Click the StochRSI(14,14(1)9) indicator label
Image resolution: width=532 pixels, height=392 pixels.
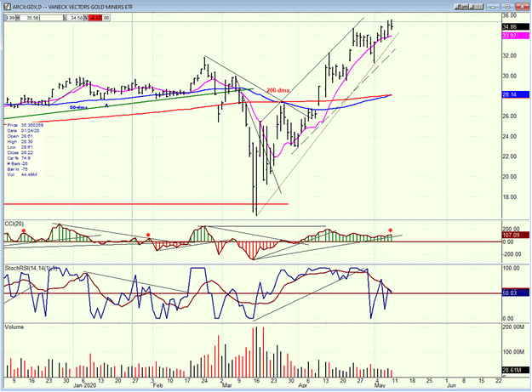pos(31,269)
